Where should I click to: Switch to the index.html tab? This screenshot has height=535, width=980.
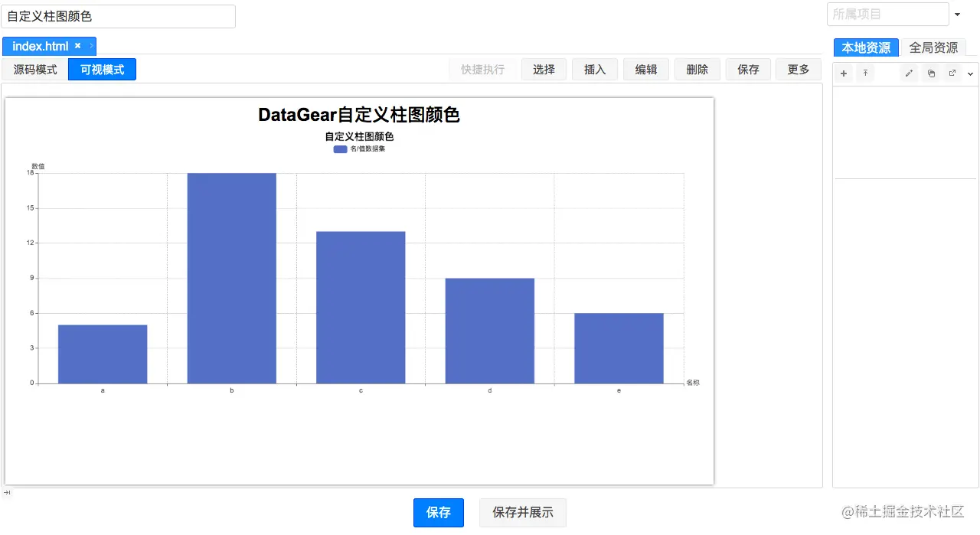41,46
